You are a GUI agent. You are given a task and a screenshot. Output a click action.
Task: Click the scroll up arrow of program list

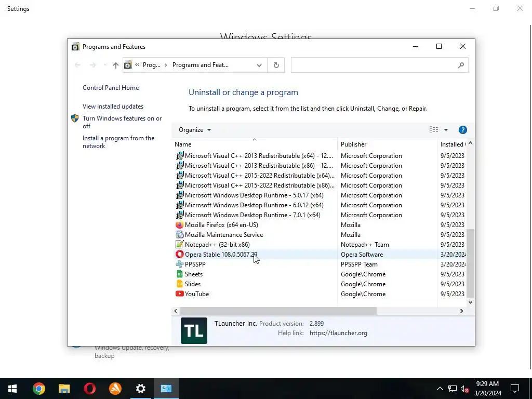click(x=470, y=143)
